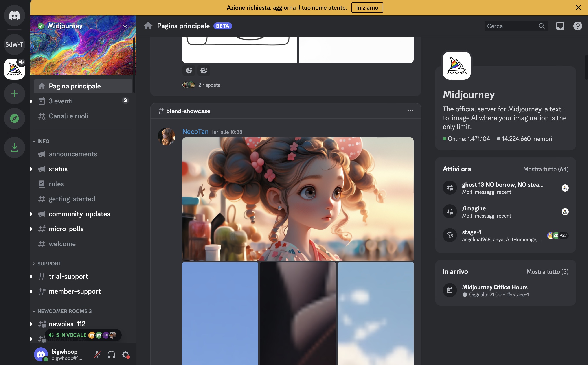Open the dark brown image thumbnail

[x=298, y=313]
